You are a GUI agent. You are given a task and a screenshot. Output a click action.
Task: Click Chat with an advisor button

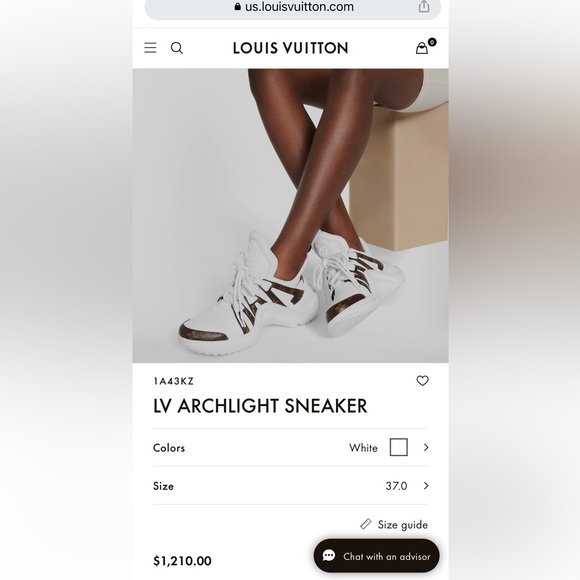coord(377,556)
